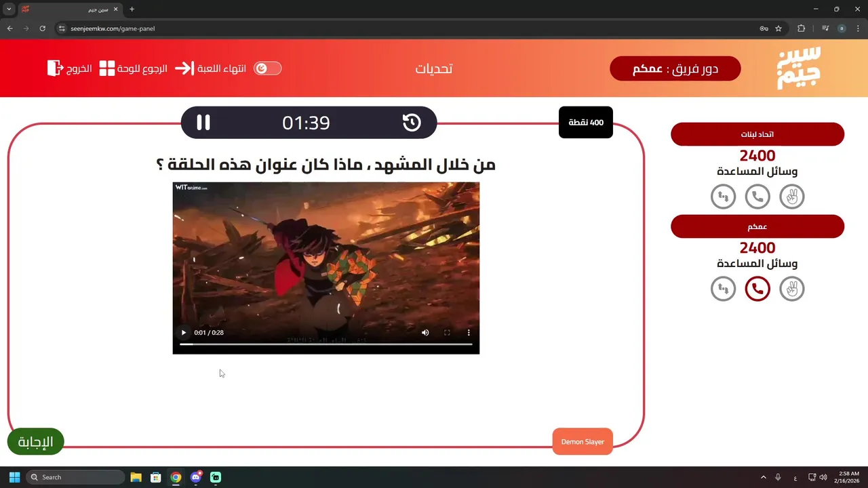Click the end game arrow icon

[x=184, y=68]
